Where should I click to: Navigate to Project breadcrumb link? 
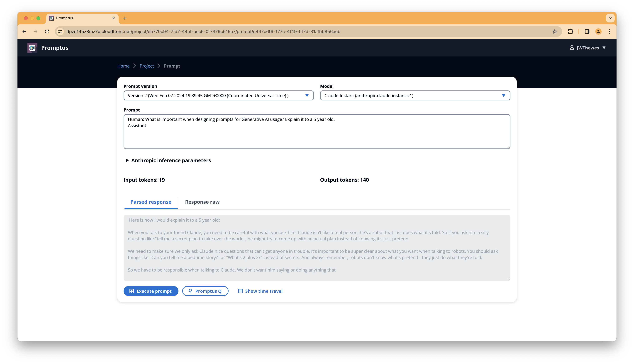click(x=147, y=66)
